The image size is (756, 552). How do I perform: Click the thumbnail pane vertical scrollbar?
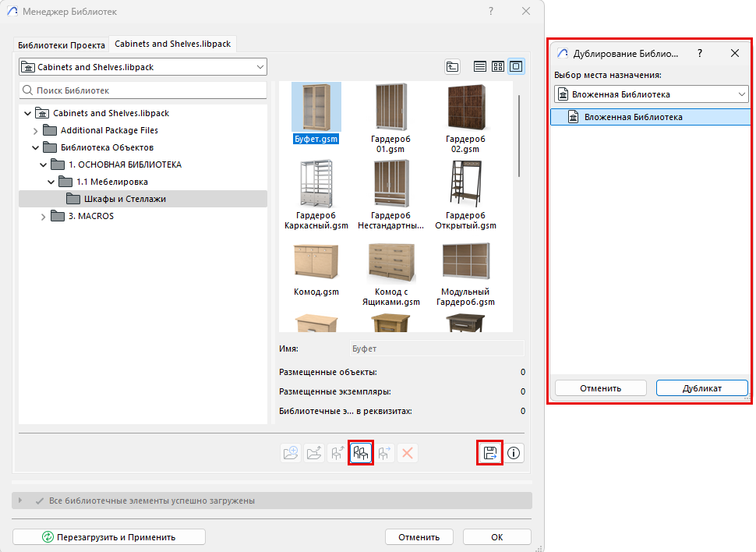[x=519, y=136]
